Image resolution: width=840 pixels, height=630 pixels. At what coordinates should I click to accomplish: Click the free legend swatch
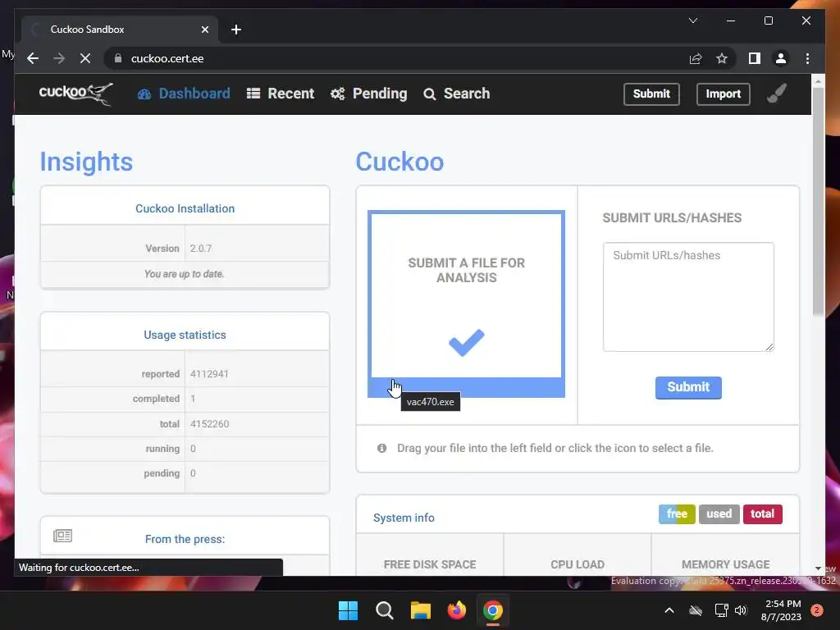pyautogui.click(x=677, y=514)
